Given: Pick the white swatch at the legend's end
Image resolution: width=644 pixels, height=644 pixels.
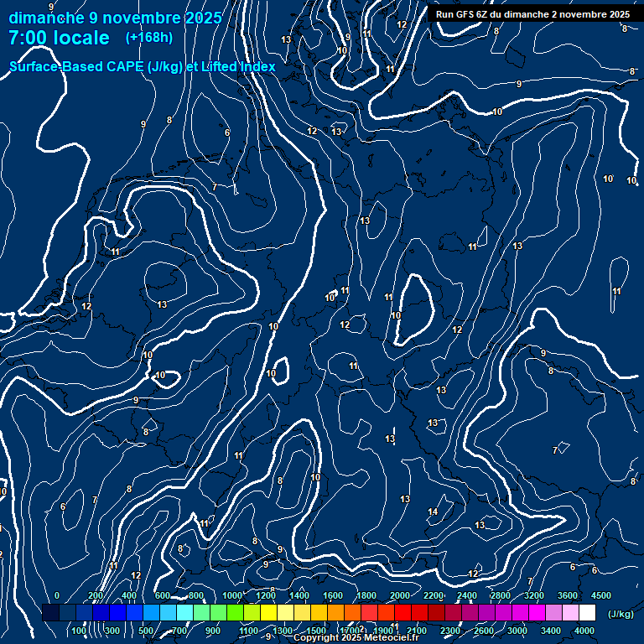Looking at the screenshot, I should coord(587,612).
